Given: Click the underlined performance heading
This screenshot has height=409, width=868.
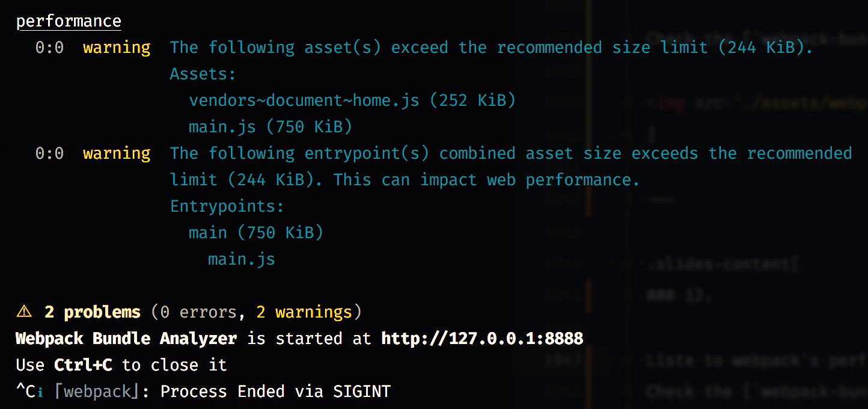Looking at the screenshot, I should pyautogui.click(x=69, y=21).
